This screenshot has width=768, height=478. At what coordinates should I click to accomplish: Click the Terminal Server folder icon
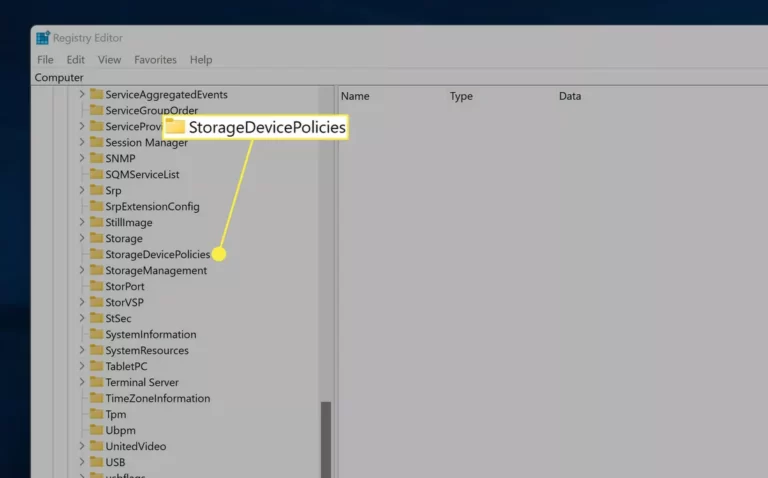click(96, 382)
